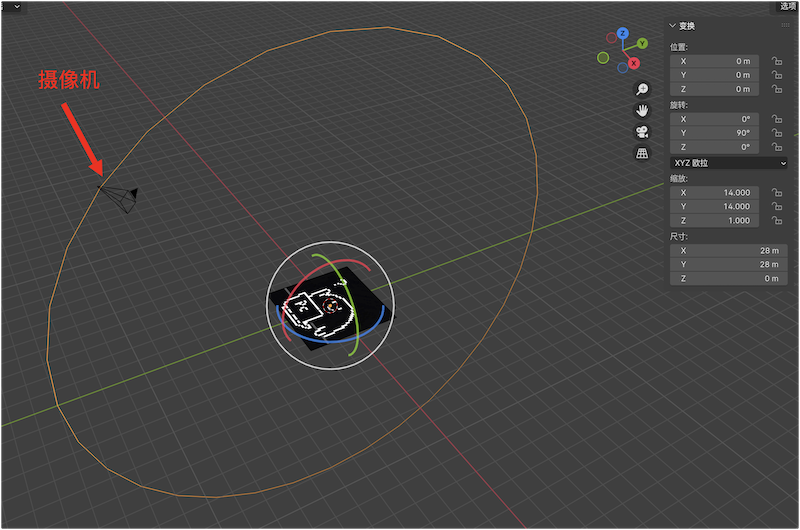Click the 位置 X field showing 0 m

[714, 61]
